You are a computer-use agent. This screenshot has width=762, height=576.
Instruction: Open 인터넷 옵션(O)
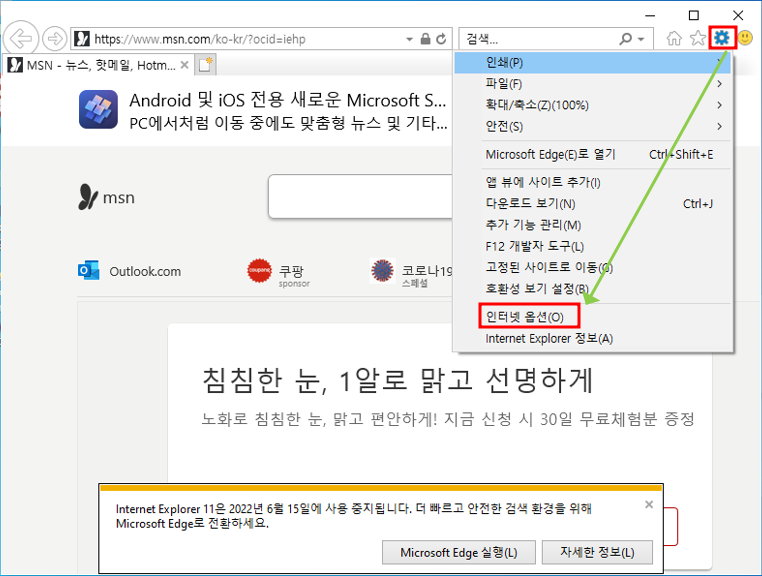tap(592, 317)
